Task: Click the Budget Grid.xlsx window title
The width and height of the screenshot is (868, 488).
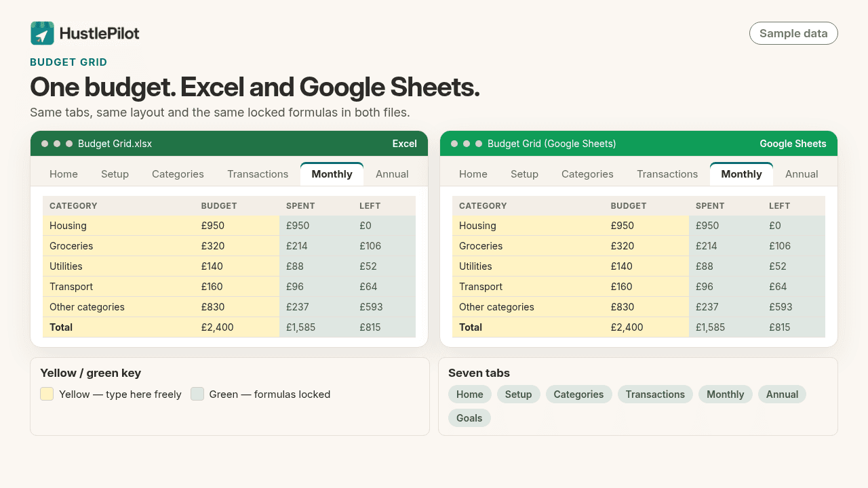Action: (115, 144)
